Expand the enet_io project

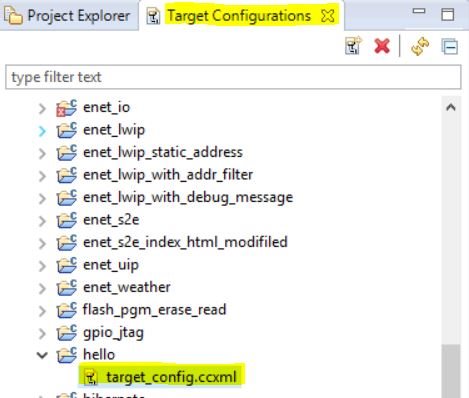pyautogui.click(x=42, y=108)
